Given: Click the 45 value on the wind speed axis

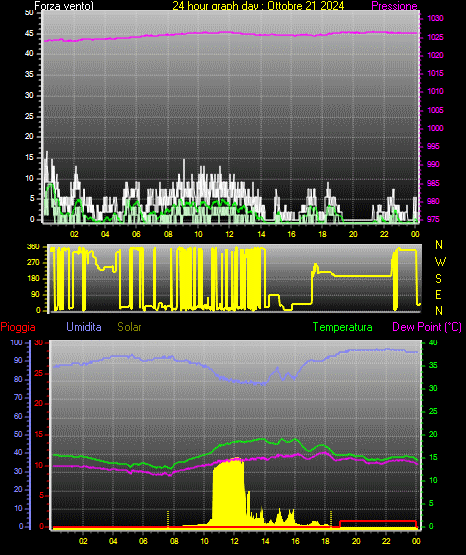Looking at the screenshot, I should coord(29,34).
